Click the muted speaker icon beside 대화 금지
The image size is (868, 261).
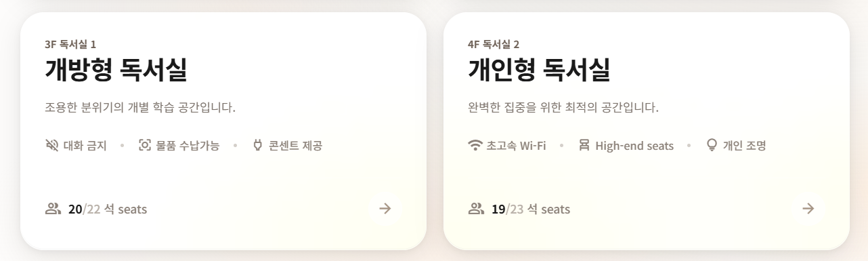tap(51, 145)
